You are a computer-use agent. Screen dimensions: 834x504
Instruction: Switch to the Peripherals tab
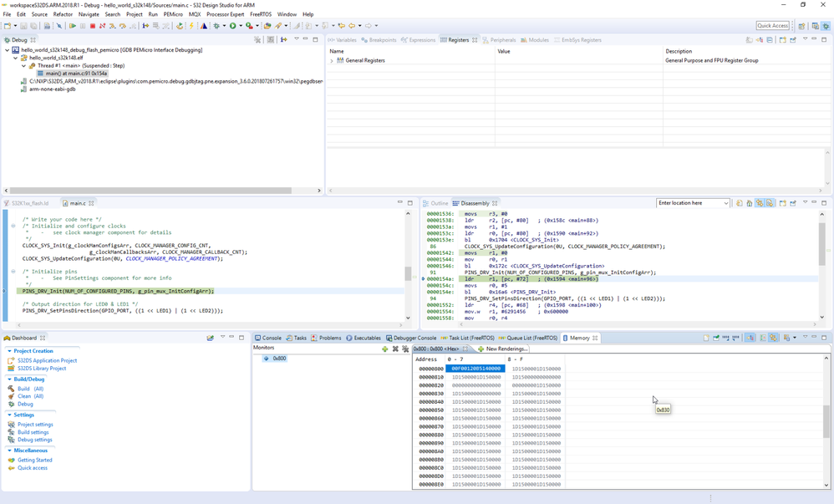click(499, 40)
